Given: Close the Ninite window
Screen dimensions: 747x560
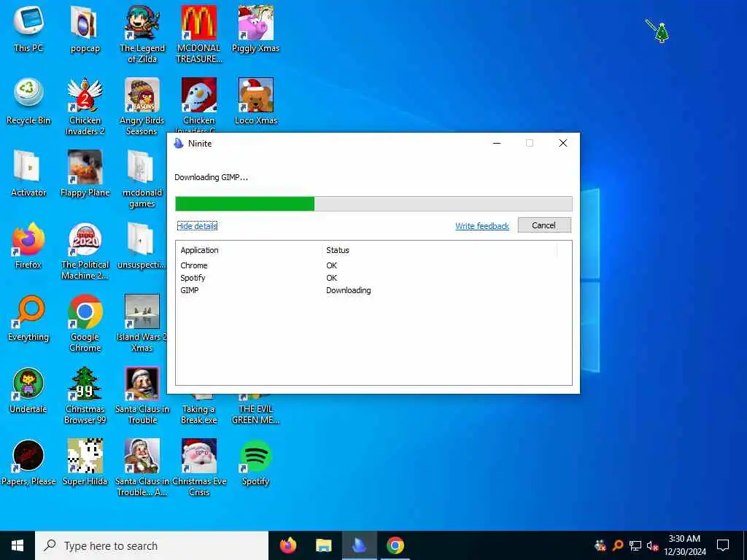Looking at the screenshot, I should (x=562, y=143).
